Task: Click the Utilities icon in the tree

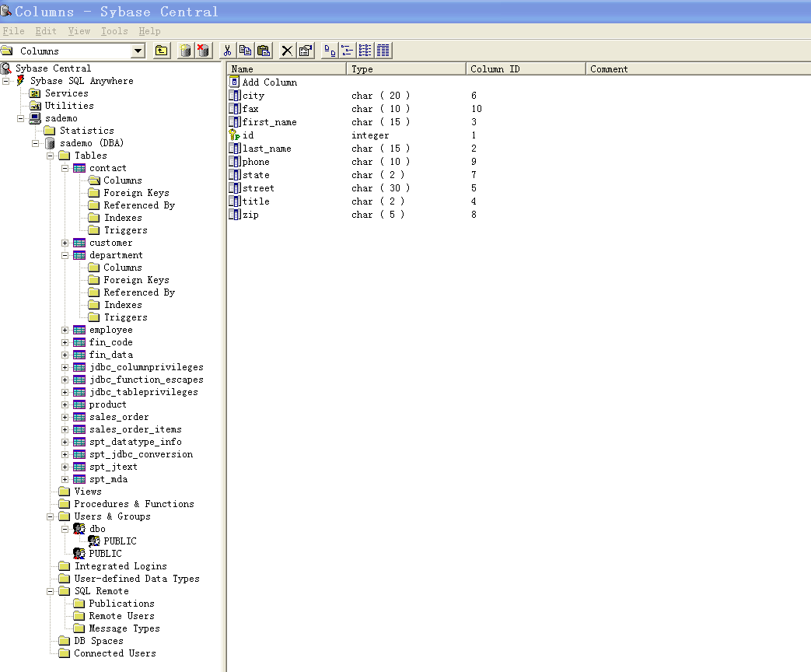Action: [35, 106]
